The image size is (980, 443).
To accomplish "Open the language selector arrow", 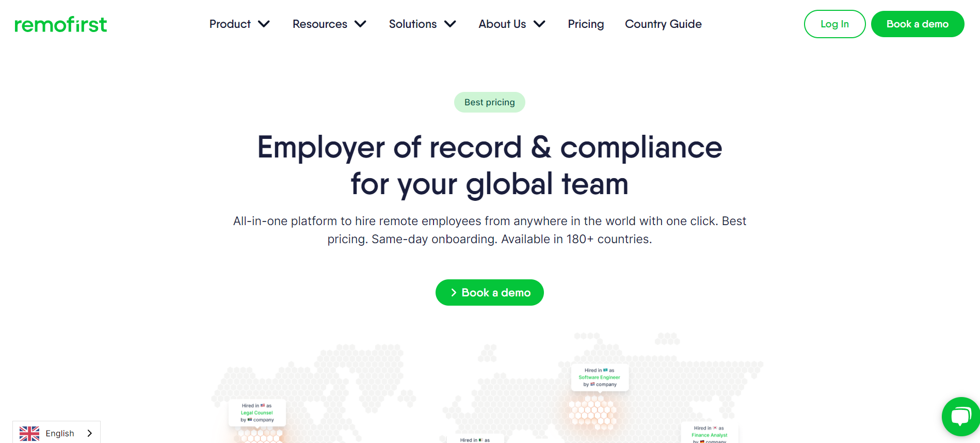I will [x=90, y=433].
